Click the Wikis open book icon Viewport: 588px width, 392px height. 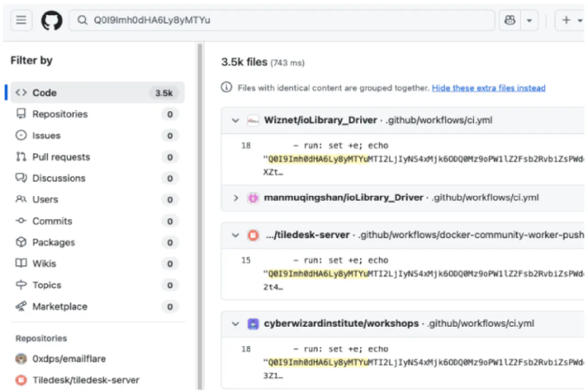[x=21, y=264]
